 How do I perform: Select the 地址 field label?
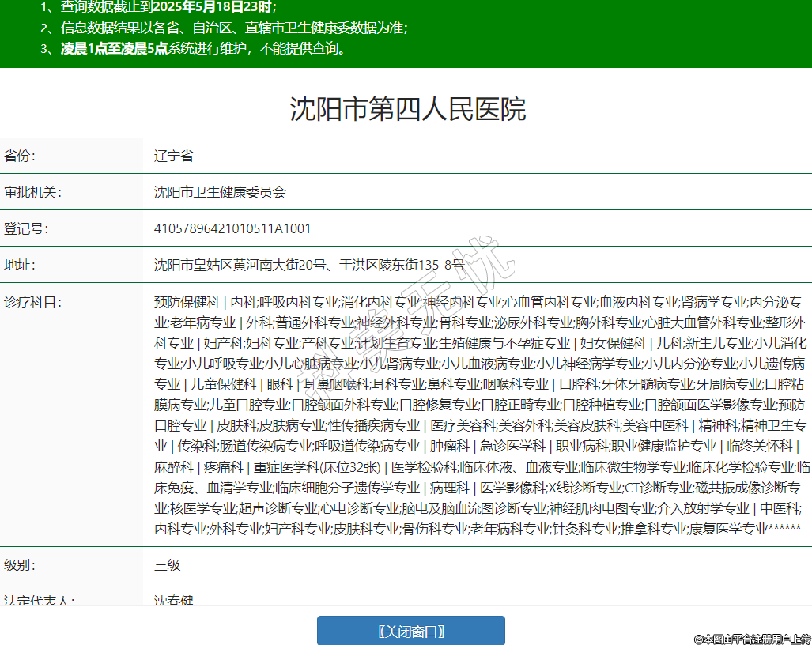tap(20, 265)
